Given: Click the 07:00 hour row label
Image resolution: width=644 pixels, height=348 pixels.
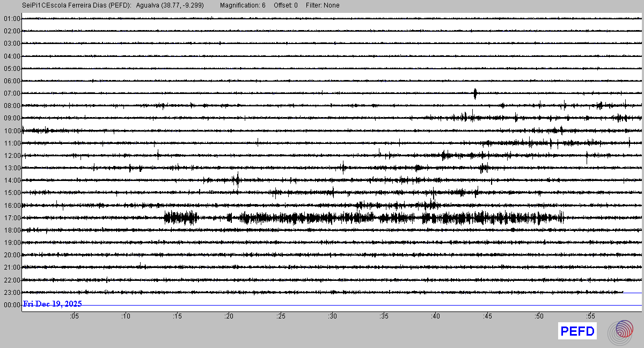Looking at the screenshot, I should tap(12, 93).
